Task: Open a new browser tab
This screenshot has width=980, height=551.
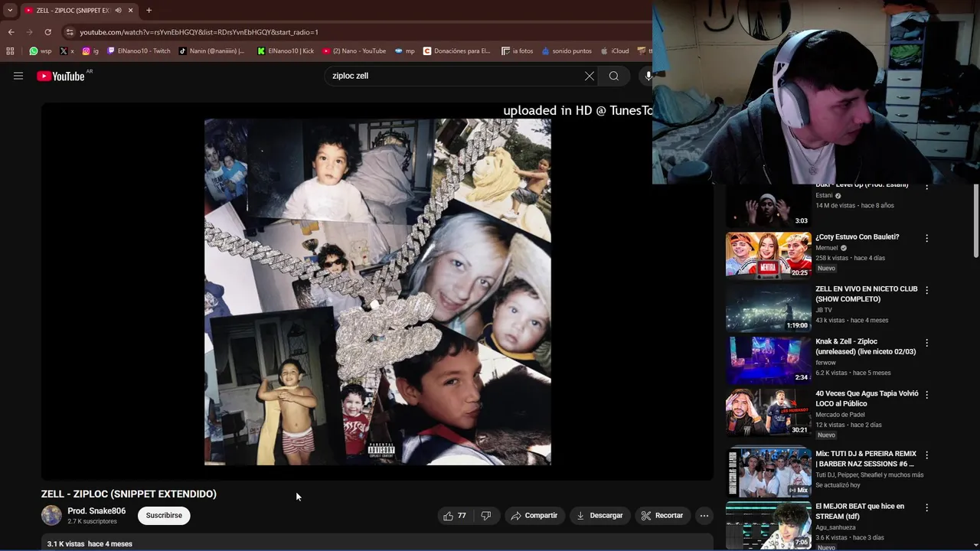Action: click(149, 10)
